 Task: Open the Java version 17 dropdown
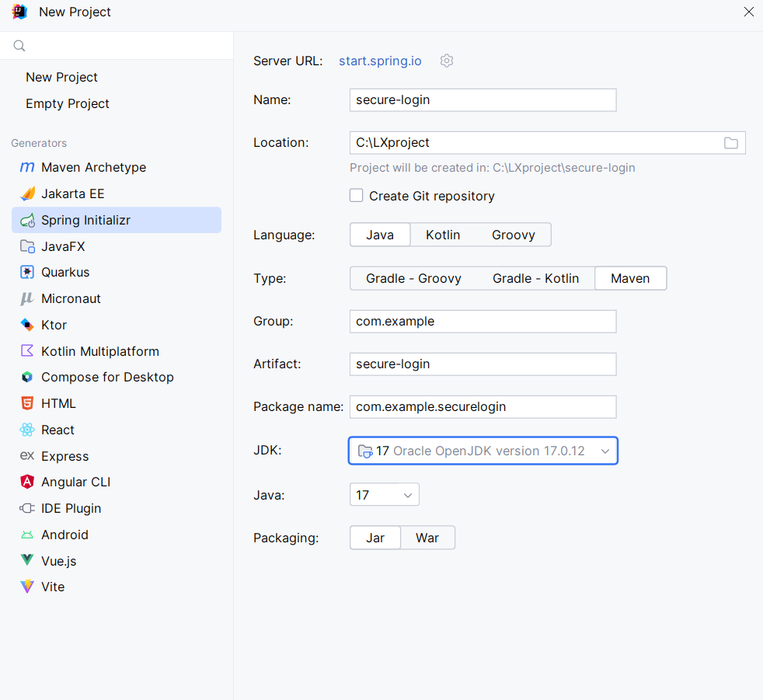[x=385, y=495]
